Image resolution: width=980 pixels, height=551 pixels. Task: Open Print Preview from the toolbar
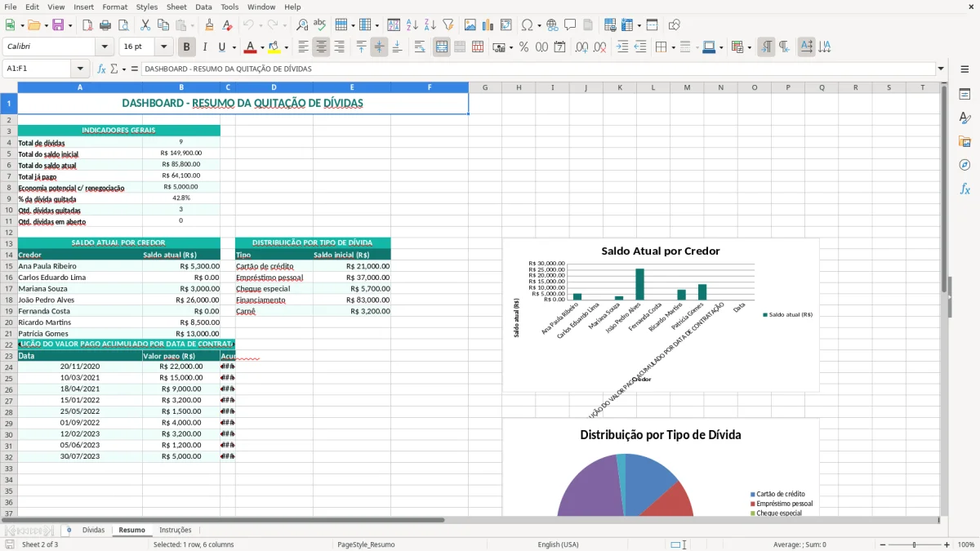pos(123,25)
